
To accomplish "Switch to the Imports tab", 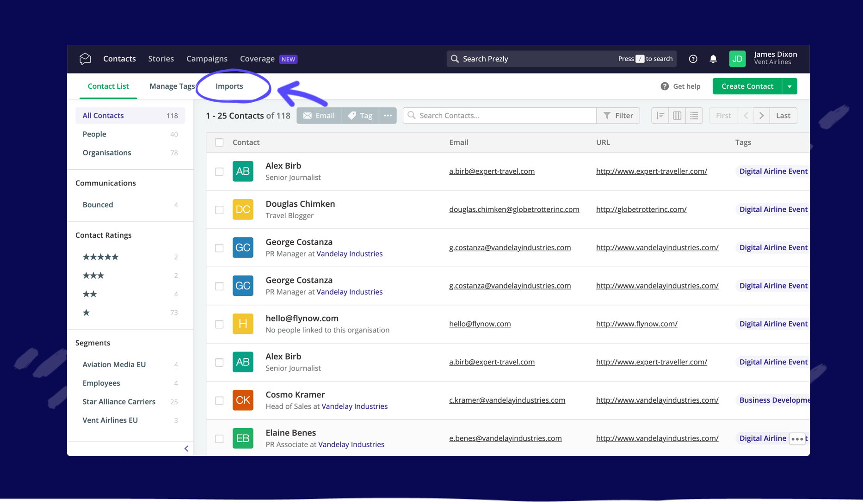I will (229, 86).
